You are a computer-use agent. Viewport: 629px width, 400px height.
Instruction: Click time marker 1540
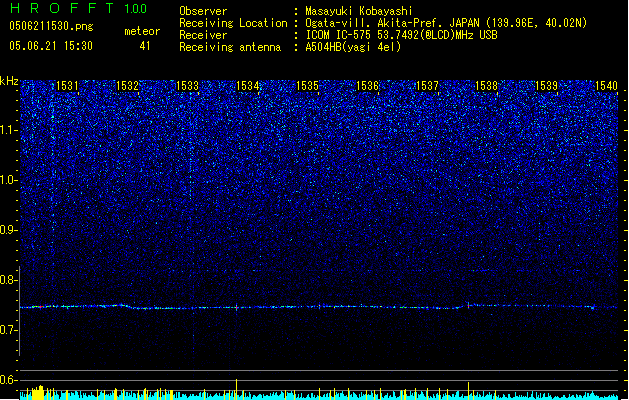(x=606, y=85)
